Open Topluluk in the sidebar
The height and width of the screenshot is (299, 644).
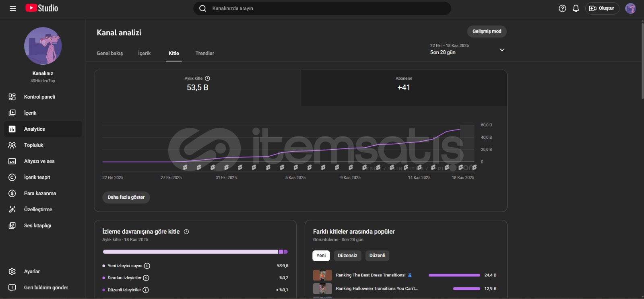[33, 145]
